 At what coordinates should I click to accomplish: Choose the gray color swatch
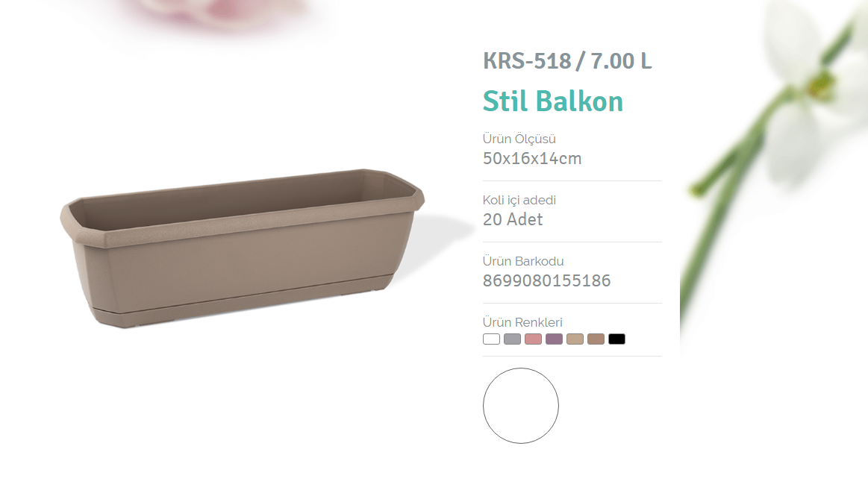tap(512, 339)
